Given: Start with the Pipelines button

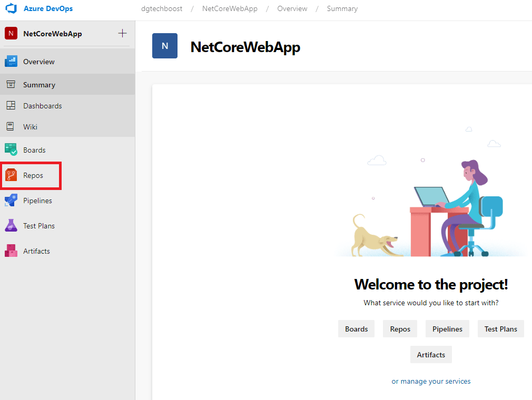Looking at the screenshot, I should tap(447, 329).
